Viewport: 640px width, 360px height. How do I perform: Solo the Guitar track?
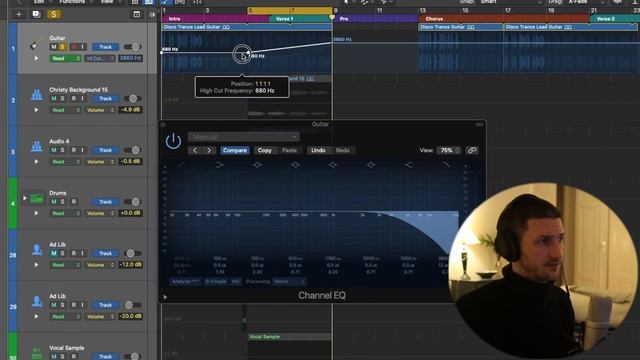[62, 47]
